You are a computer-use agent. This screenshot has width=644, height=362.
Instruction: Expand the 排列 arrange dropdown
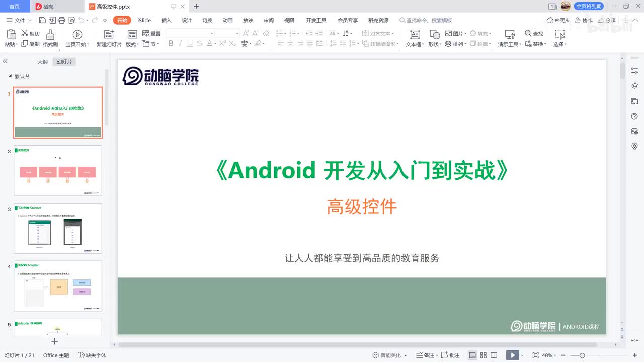pyautogui.click(x=465, y=44)
